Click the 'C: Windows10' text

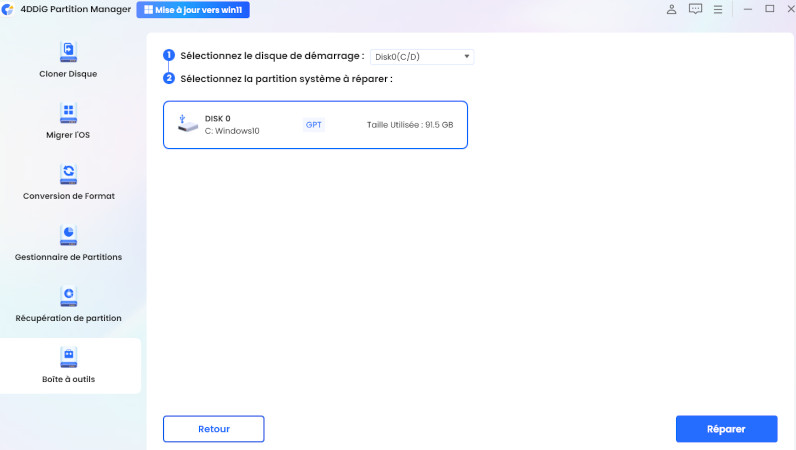point(232,131)
